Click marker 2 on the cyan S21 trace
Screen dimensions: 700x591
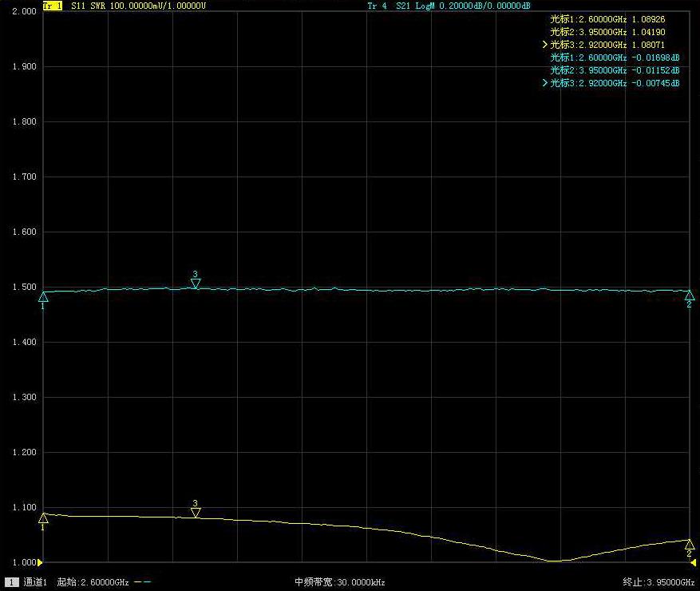(x=690, y=295)
